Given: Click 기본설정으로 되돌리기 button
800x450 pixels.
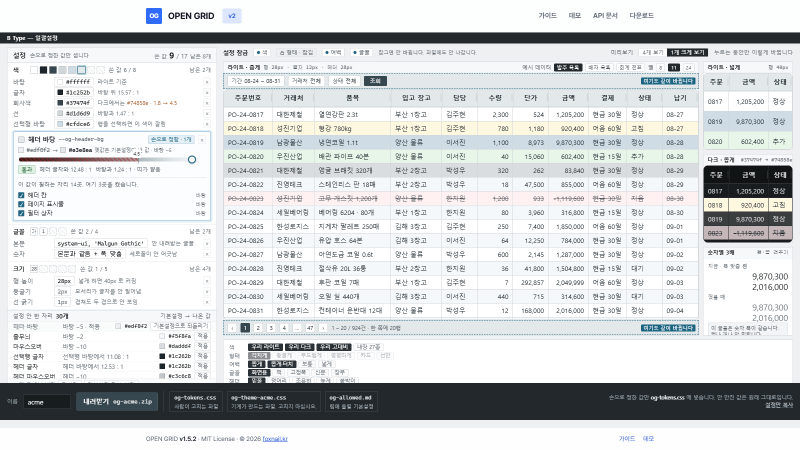Looking at the screenshot, I should pyautogui.click(x=181, y=326).
